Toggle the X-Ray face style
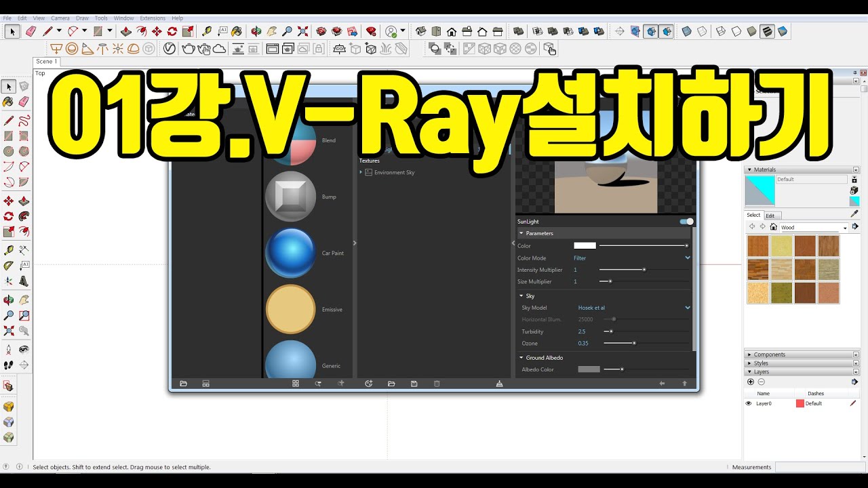 [x=687, y=31]
